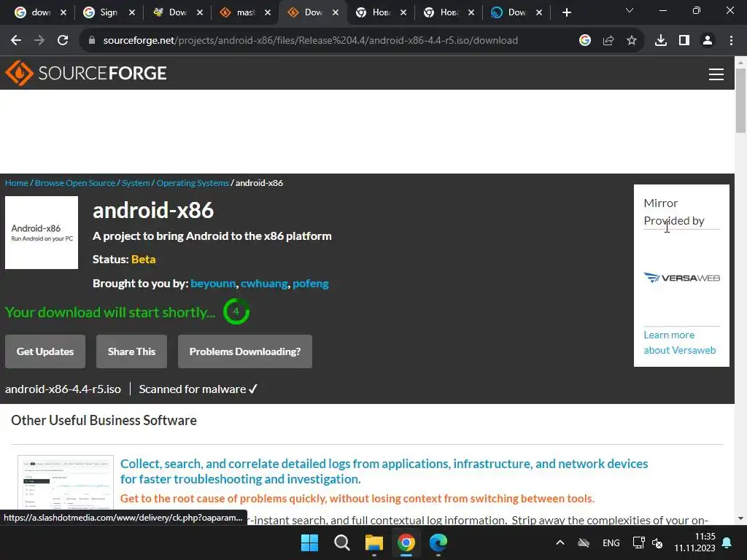This screenshot has height=560, width=747.
Task: Click the Beta status label
Action: (144, 260)
